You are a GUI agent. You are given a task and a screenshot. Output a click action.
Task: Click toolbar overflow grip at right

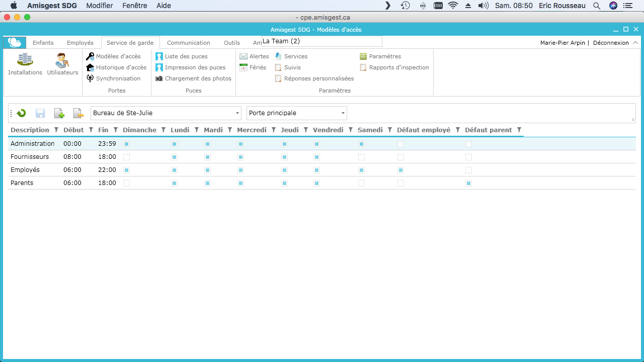pyautogui.click(x=633, y=120)
